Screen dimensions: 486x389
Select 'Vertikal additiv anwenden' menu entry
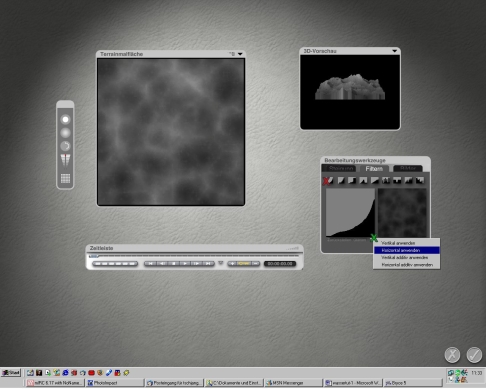pyautogui.click(x=406, y=257)
